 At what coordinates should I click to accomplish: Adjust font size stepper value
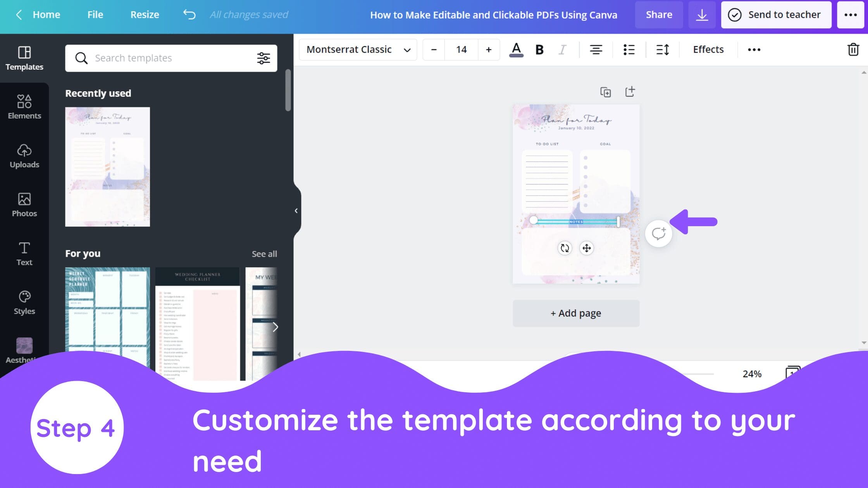pyautogui.click(x=462, y=49)
